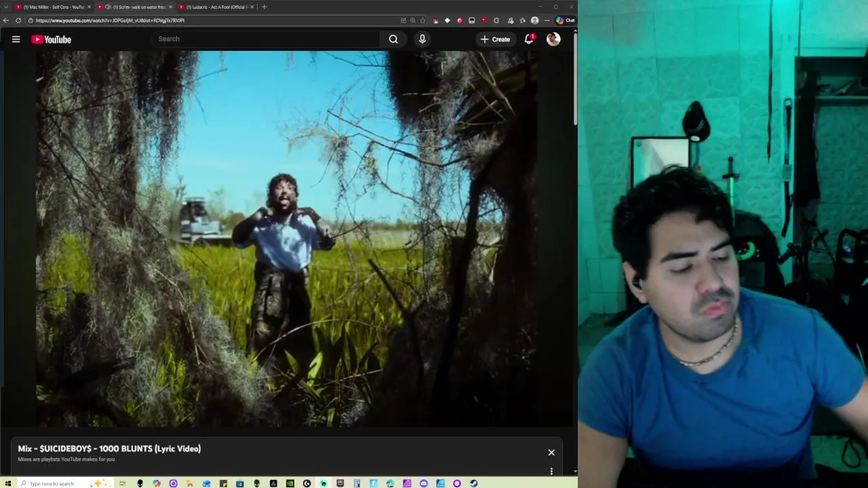Viewport: 868px width, 488px height.
Task: Open Logitech G HUB on the taskbar
Action: (307, 483)
